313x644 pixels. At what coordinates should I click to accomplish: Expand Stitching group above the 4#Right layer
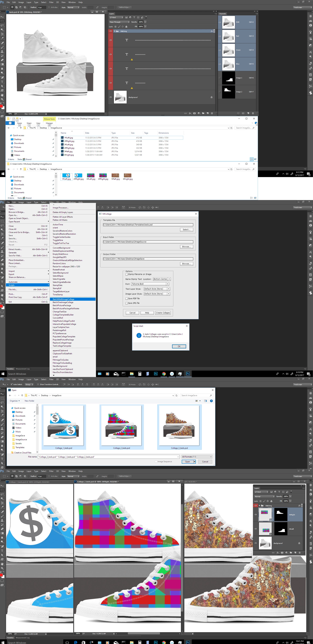pyautogui.click(x=259, y=505)
